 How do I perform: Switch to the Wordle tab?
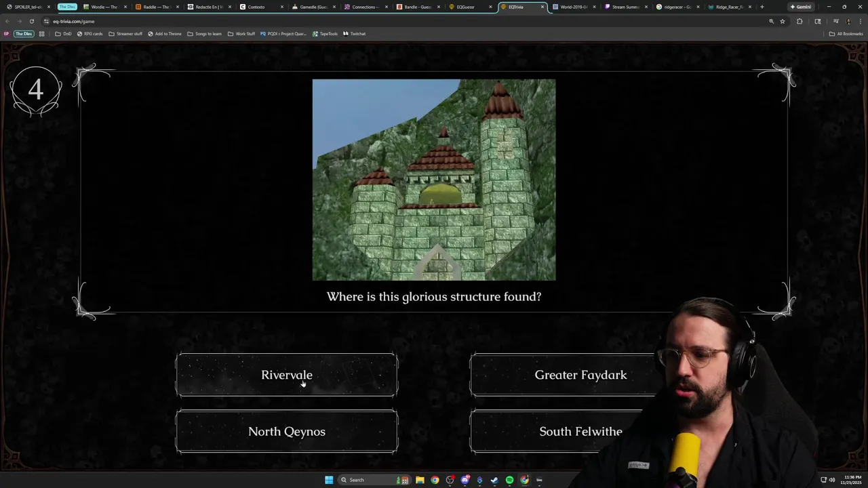[103, 7]
